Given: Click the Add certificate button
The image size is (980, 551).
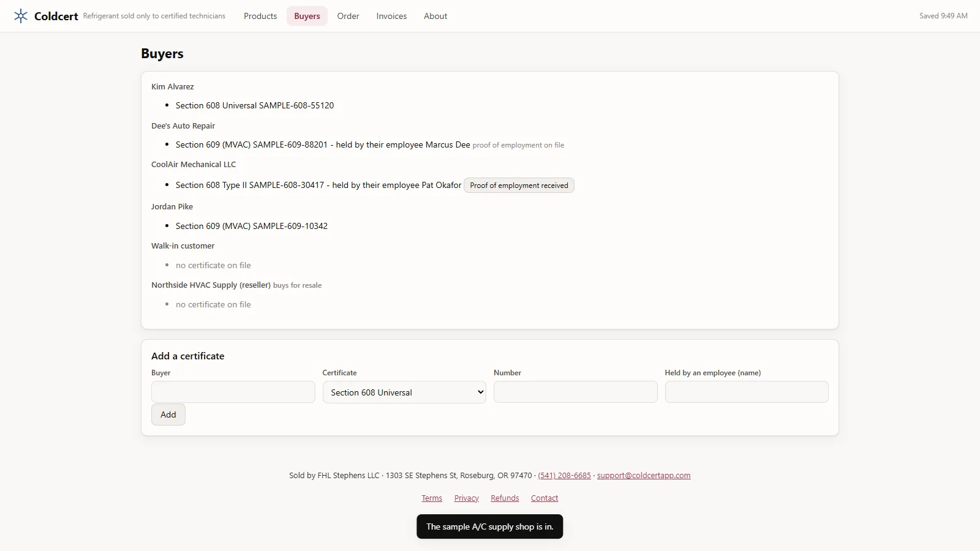Looking at the screenshot, I should [168, 414].
